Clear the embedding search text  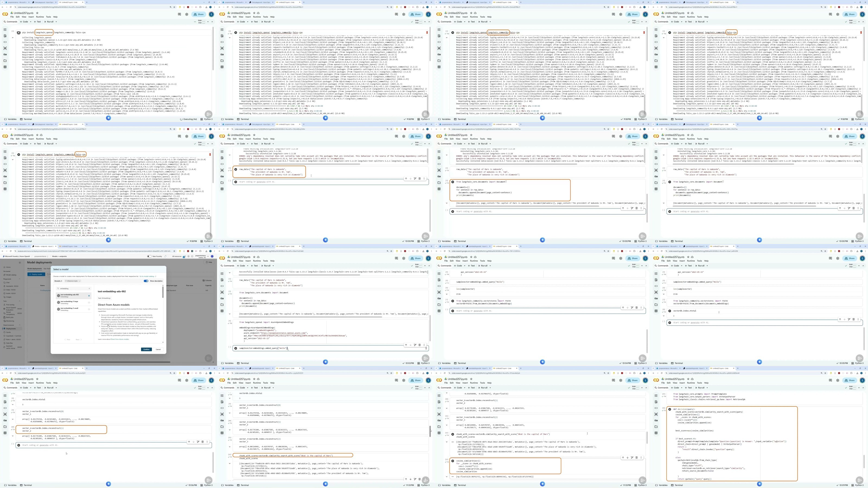pos(89,289)
